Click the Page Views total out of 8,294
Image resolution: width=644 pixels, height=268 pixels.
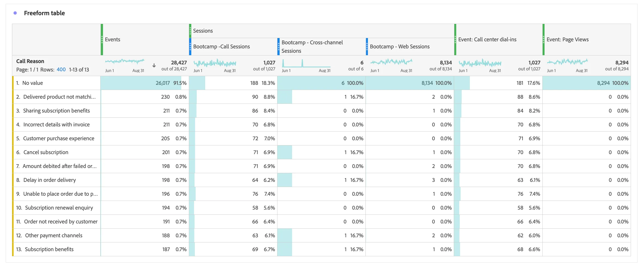617,69
